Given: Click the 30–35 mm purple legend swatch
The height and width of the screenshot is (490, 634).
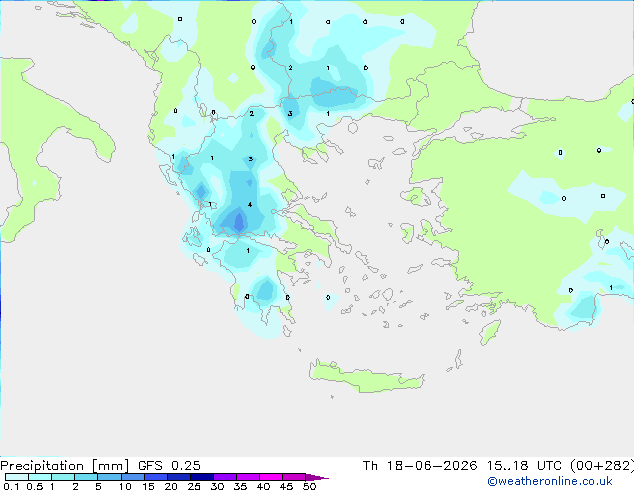Looking at the screenshot, I should (224, 477).
